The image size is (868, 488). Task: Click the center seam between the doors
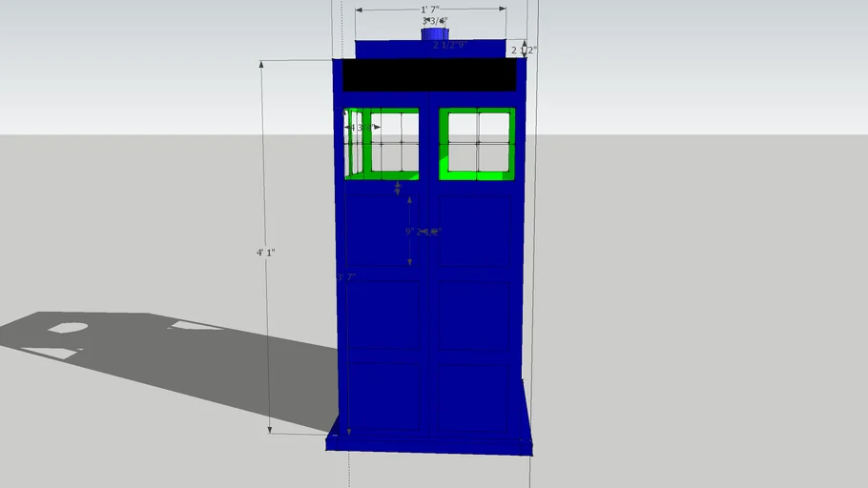click(x=430, y=286)
